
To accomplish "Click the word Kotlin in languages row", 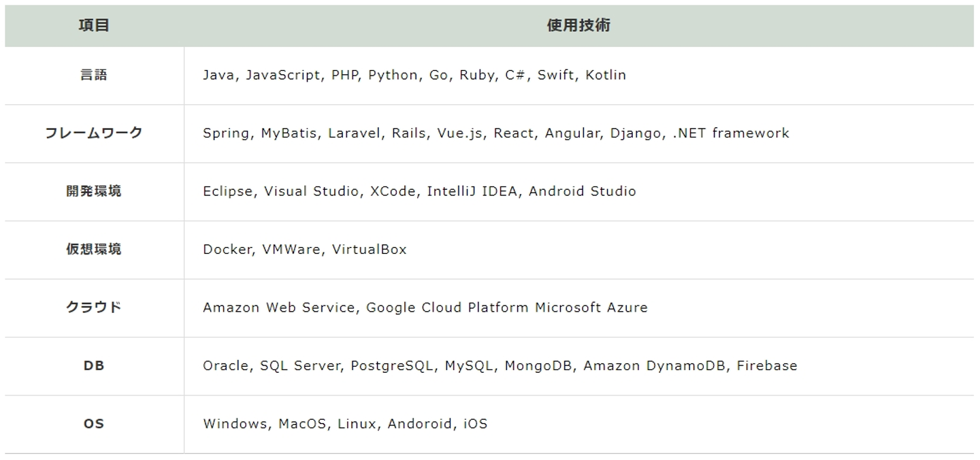I will pyautogui.click(x=606, y=75).
